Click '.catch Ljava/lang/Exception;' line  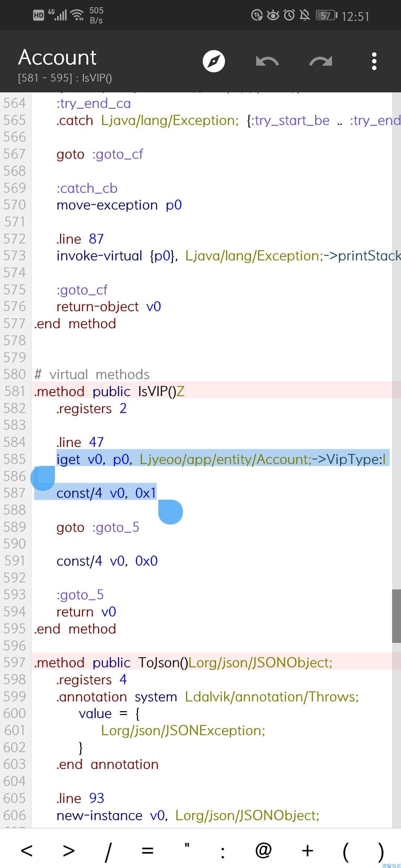point(228,120)
